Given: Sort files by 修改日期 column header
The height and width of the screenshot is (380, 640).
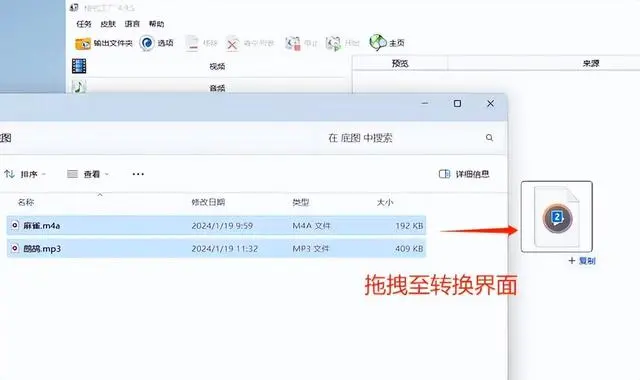Looking at the screenshot, I should pyautogui.click(x=208, y=202).
